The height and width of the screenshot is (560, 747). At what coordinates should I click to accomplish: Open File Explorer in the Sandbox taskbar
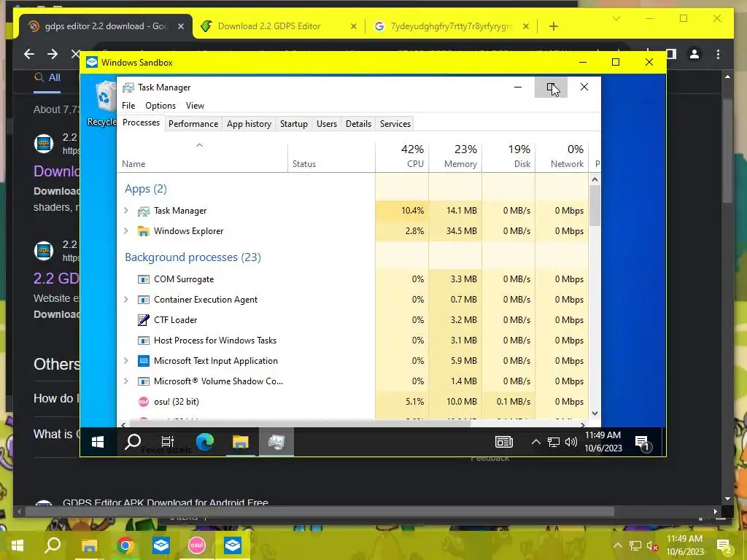click(241, 443)
